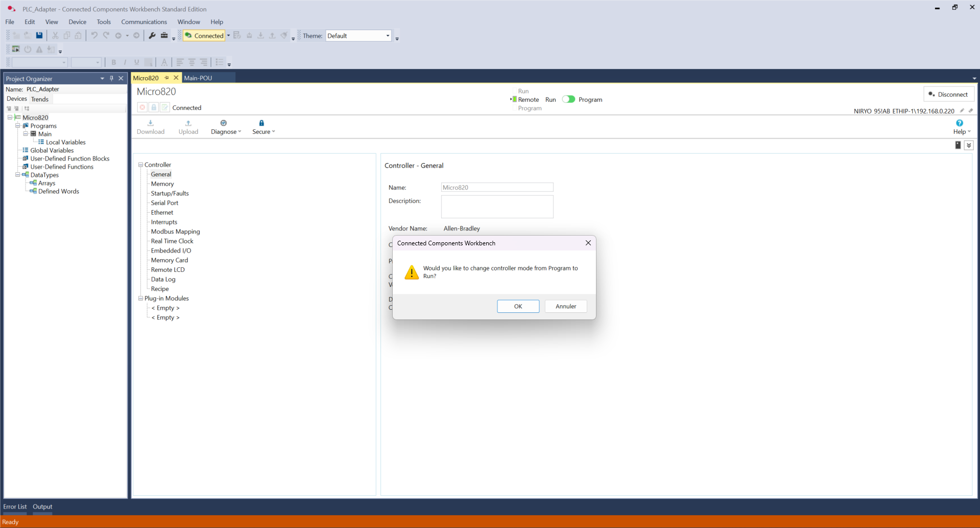Click the Help question mark icon
This screenshot has width=980, height=528.
point(960,123)
